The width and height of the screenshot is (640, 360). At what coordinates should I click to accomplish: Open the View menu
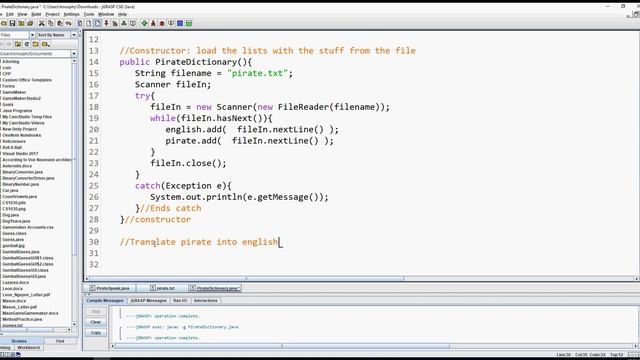pos(22,14)
